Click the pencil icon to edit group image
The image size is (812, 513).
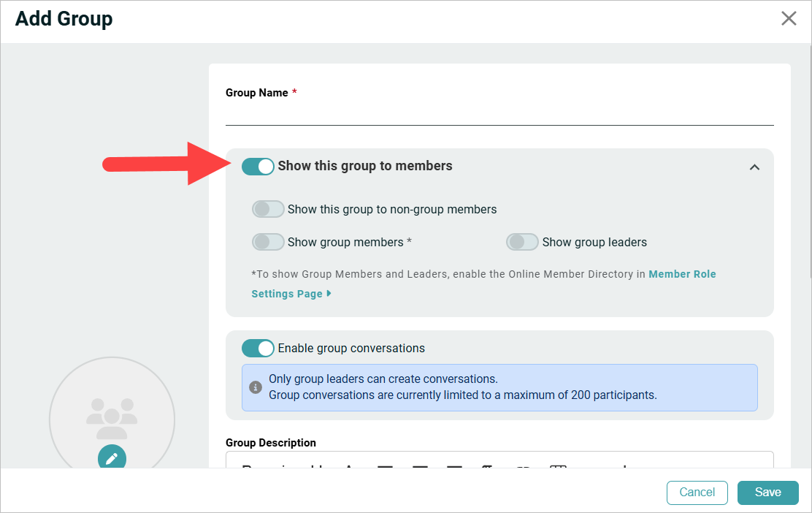coord(112,457)
